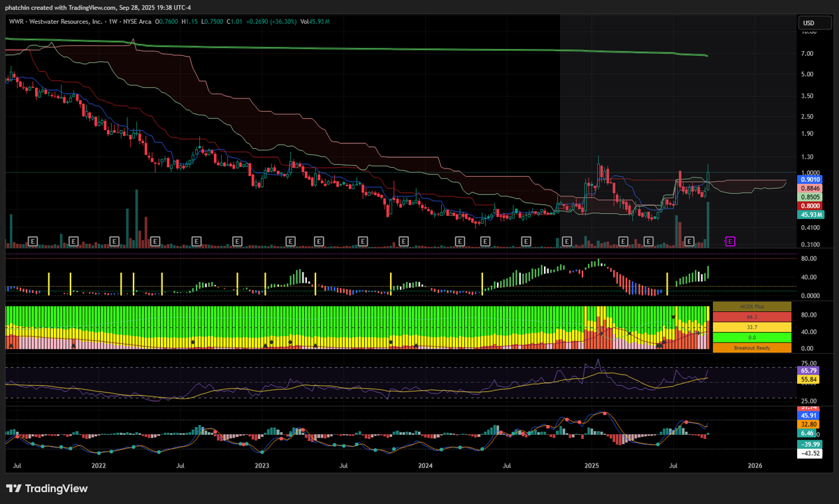
Task: Click the purple 65.79 oscillator value badge
Action: [x=808, y=371]
